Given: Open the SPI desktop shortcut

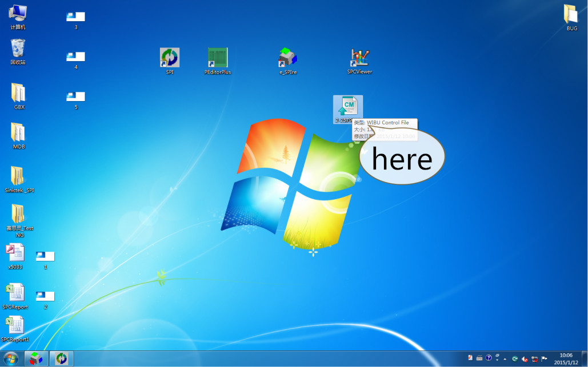Looking at the screenshot, I should 169,58.
